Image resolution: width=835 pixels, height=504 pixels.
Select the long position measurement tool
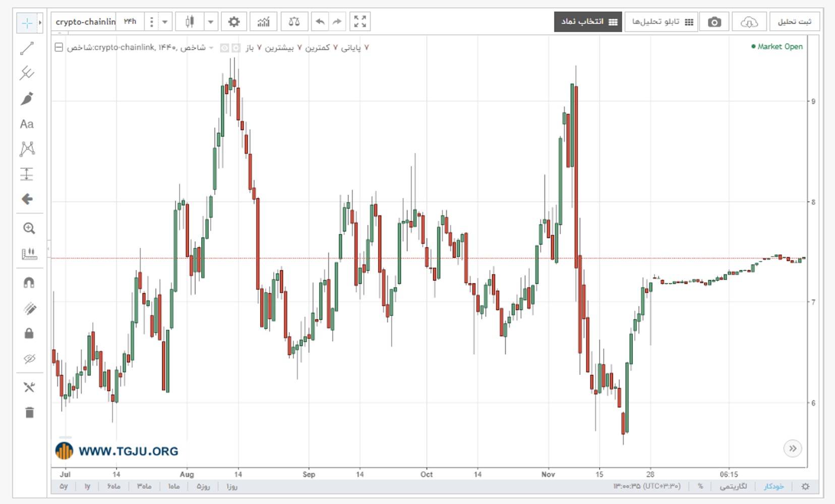[27, 174]
